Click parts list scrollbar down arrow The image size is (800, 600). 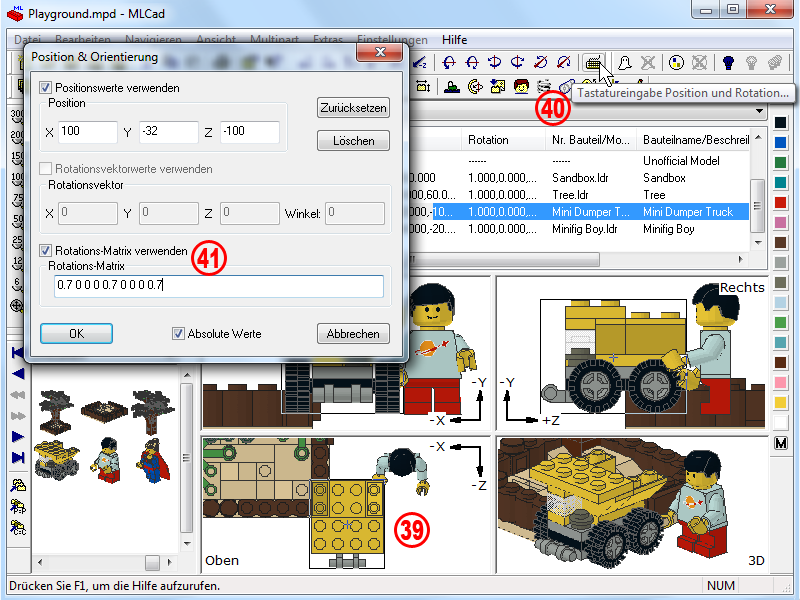(758, 243)
